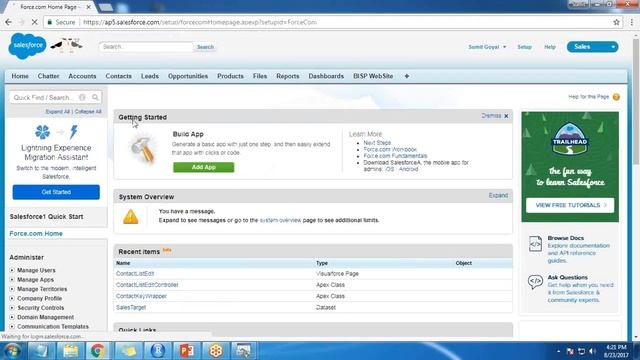Open the Dashboards tab

click(326, 76)
